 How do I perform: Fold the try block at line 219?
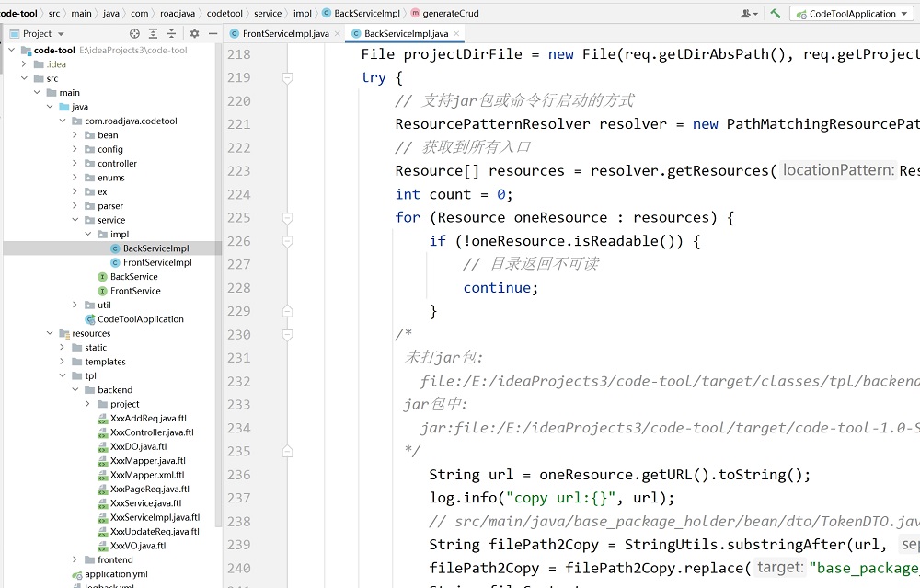(287, 77)
